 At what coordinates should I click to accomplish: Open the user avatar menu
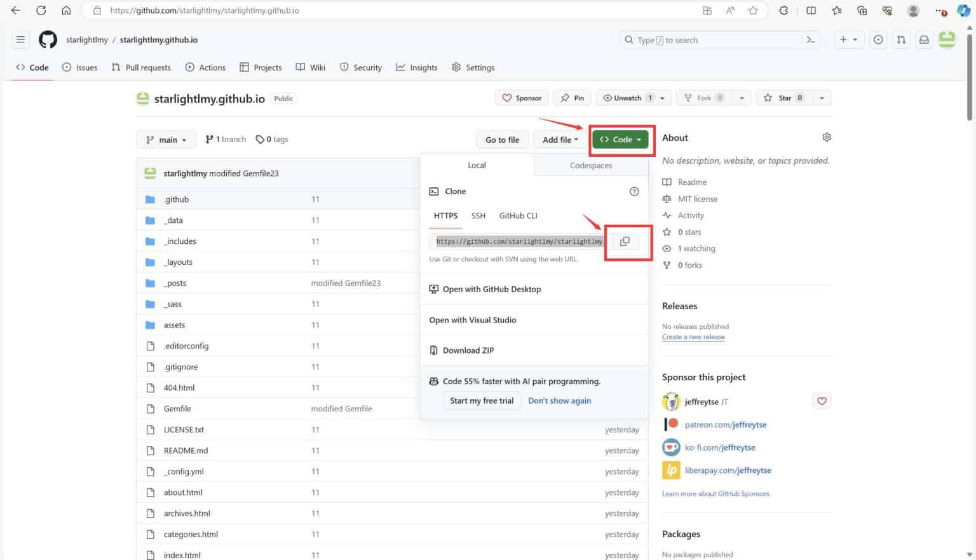tap(947, 39)
